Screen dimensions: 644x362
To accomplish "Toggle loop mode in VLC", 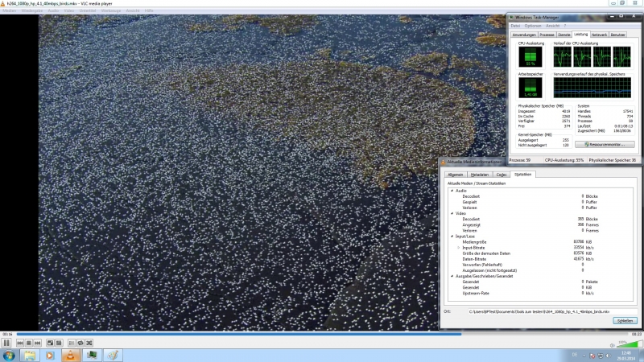I will click(x=80, y=343).
